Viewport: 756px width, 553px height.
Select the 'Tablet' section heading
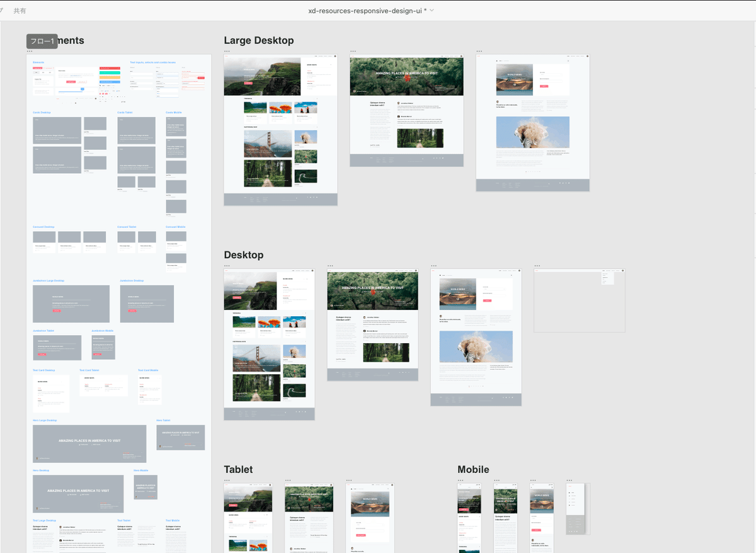pyautogui.click(x=238, y=469)
